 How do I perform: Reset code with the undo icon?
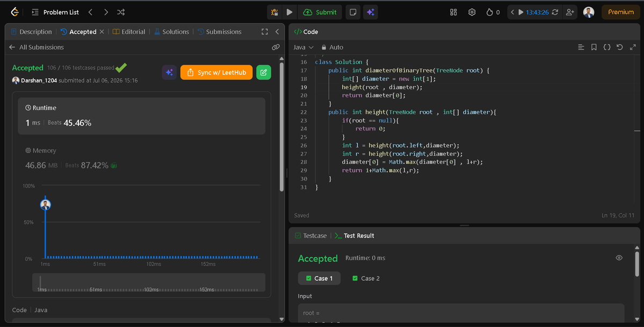(x=620, y=47)
